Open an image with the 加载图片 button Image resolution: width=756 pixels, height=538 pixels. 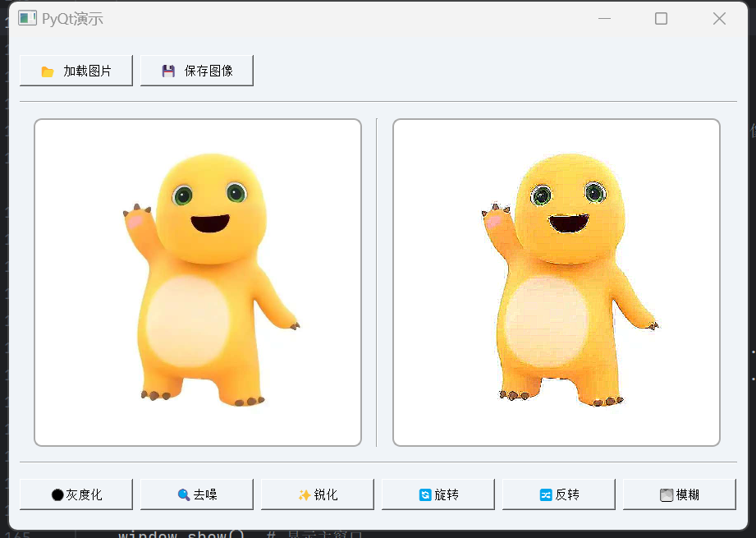[x=76, y=71]
